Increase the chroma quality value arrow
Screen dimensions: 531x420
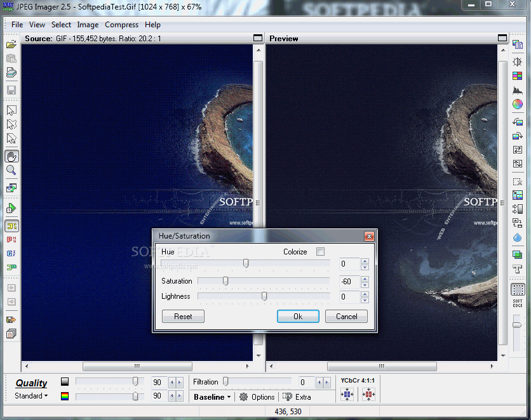coord(180,396)
